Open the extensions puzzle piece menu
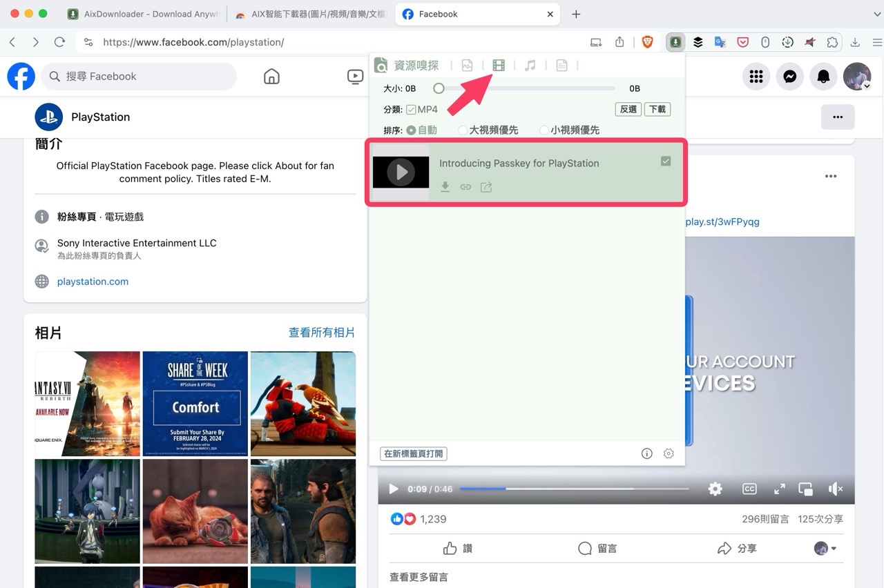 (832, 42)
